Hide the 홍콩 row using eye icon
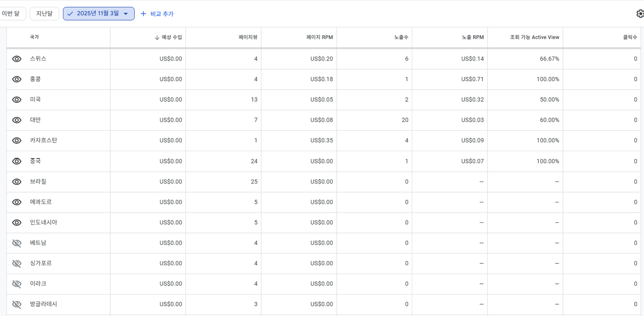The image size is (644, 316). 17,79
